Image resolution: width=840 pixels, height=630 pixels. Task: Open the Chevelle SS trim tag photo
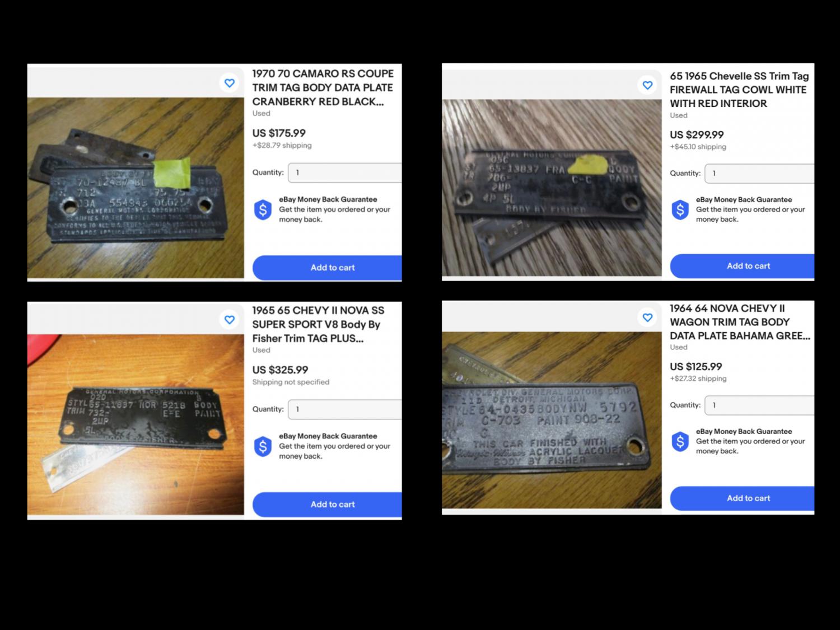(552, 188)
